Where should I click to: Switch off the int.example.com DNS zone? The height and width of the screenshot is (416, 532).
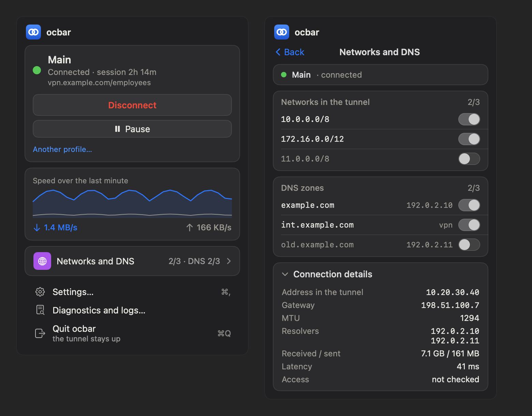[469, 225]
